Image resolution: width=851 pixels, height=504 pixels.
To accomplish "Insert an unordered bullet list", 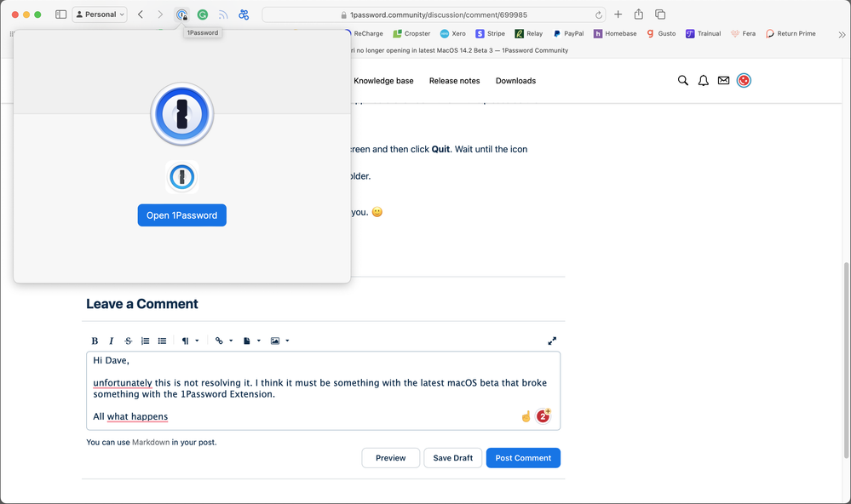I will pyautogui.click(x=162, y=341).
